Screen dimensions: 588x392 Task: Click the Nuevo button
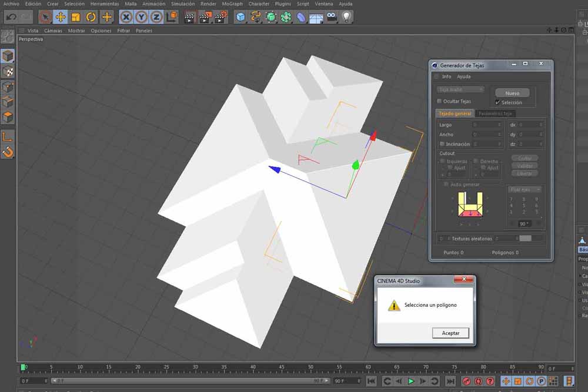coord(512,93)
